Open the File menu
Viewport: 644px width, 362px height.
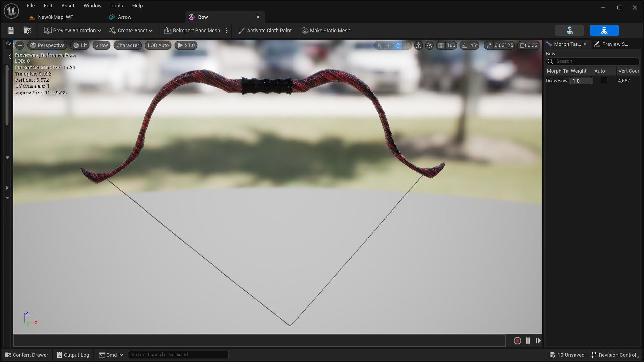(31, 6)
